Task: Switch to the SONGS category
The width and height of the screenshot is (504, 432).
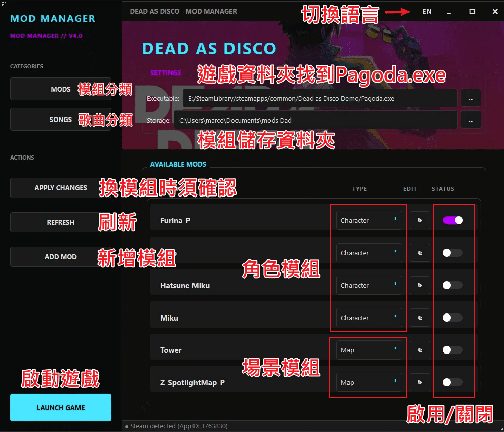Action: 61,120
